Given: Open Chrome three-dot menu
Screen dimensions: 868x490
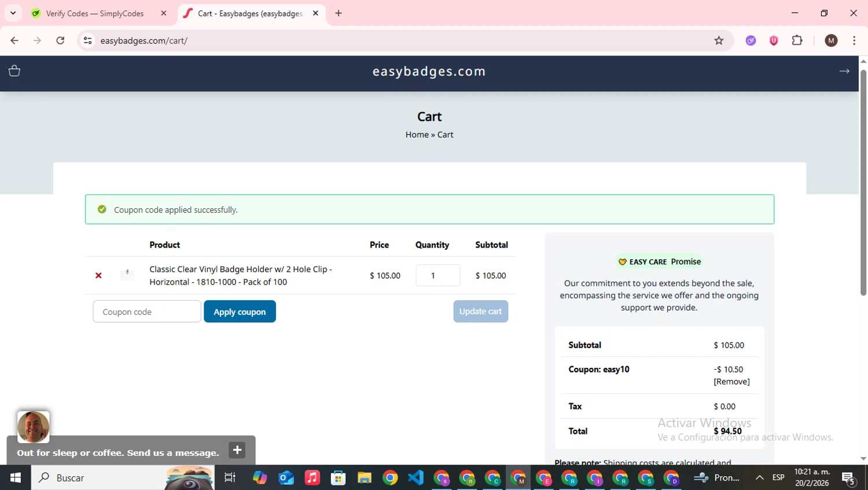Looking at the screenshot, I should tap(854, 40).
